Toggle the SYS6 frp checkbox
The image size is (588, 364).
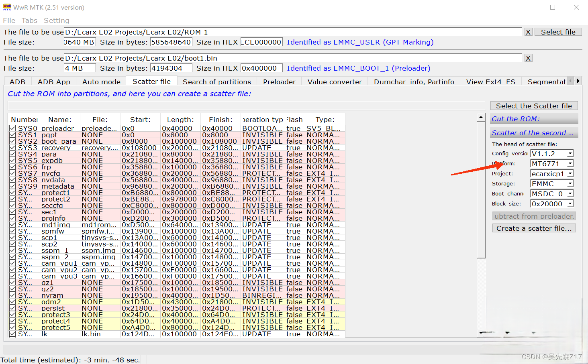(12, 167)
